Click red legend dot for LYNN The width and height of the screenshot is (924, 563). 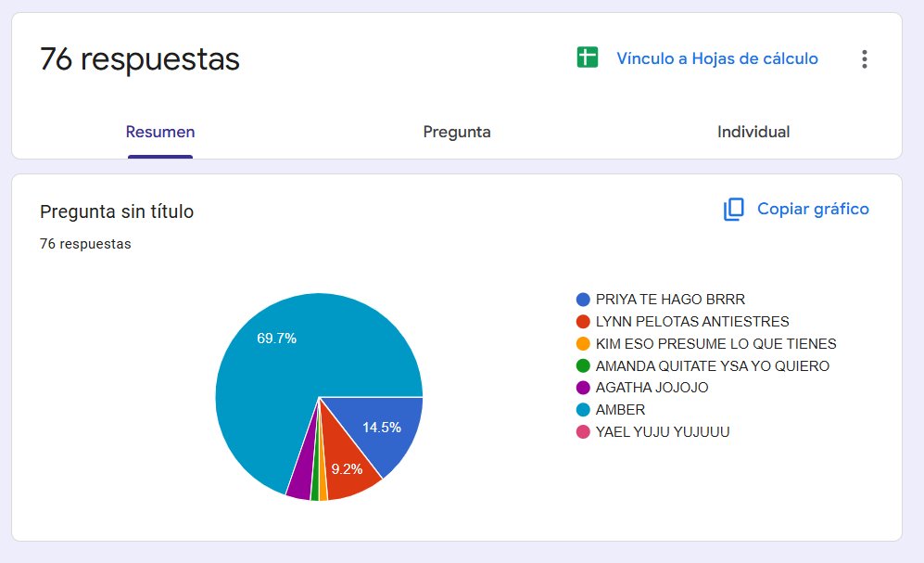583,322
